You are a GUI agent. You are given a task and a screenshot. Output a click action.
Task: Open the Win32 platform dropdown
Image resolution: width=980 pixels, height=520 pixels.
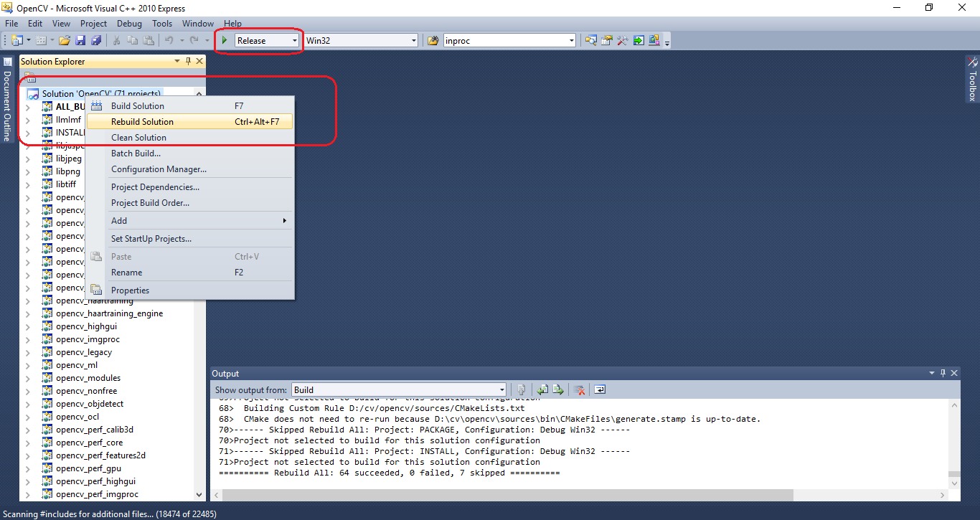click(x=414, y=41)
